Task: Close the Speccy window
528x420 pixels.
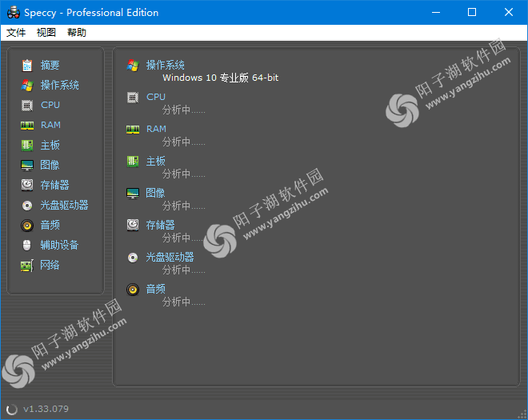Action: coord(509,13)
